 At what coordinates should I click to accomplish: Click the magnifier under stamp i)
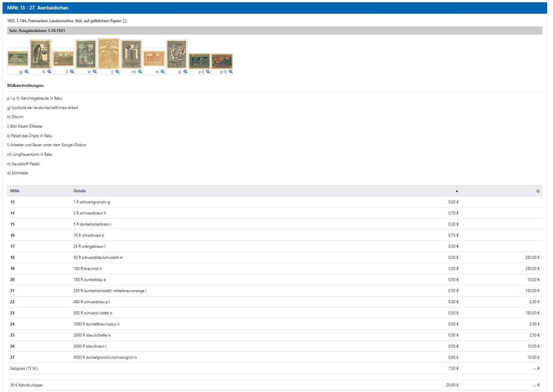(x=72, y=72)
